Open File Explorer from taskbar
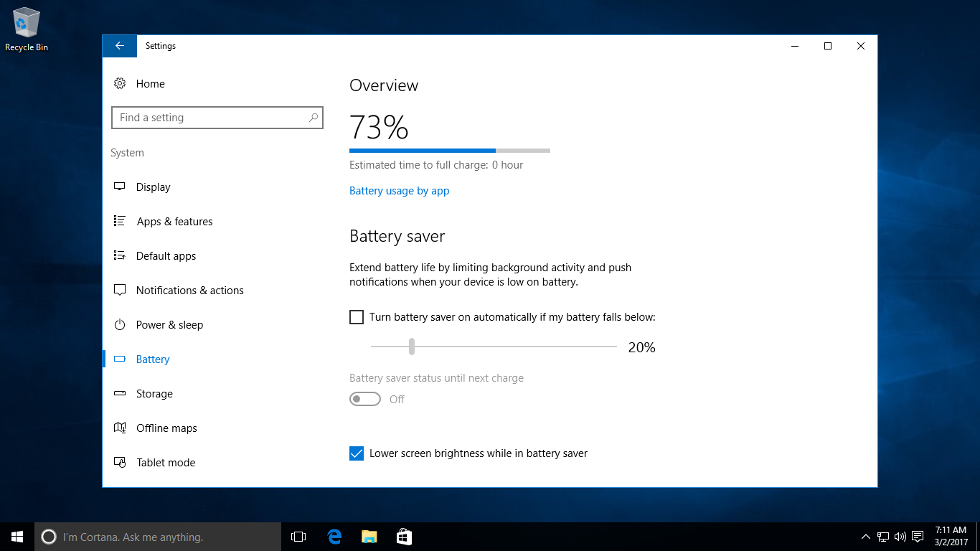Image resolution: width=980 pixels, height=551 pixels. 369,537
